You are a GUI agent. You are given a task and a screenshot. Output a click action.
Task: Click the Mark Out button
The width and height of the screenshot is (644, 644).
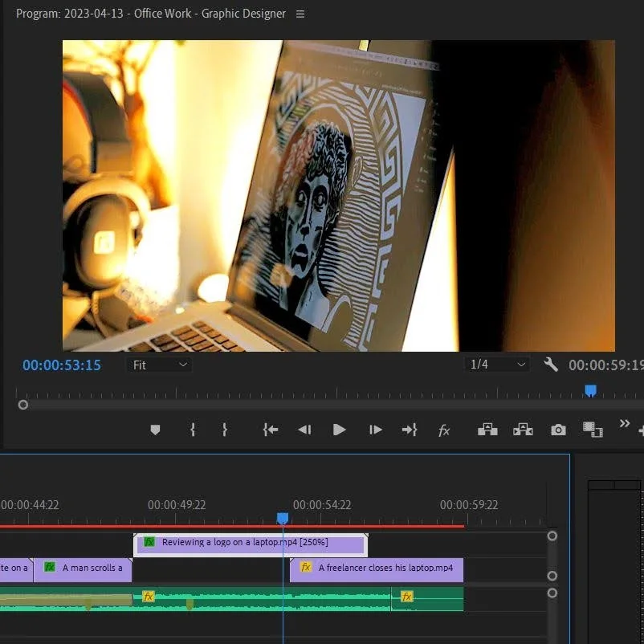[x=225, y=430]
